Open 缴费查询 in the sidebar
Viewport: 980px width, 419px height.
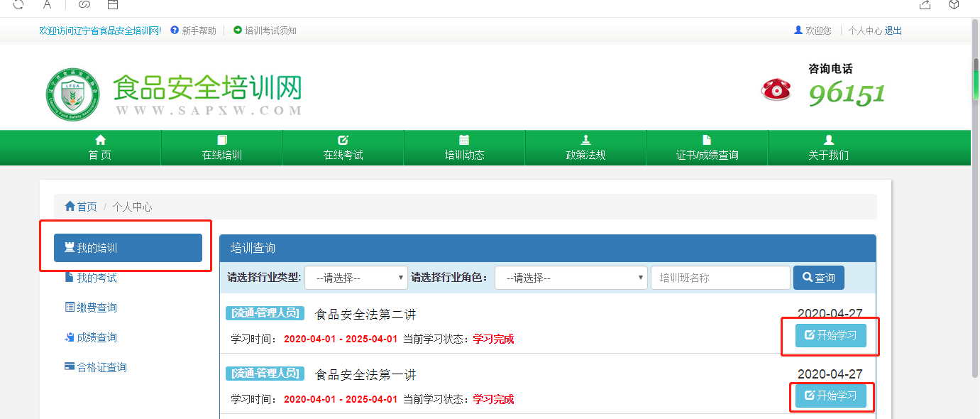tap(97, 308)
